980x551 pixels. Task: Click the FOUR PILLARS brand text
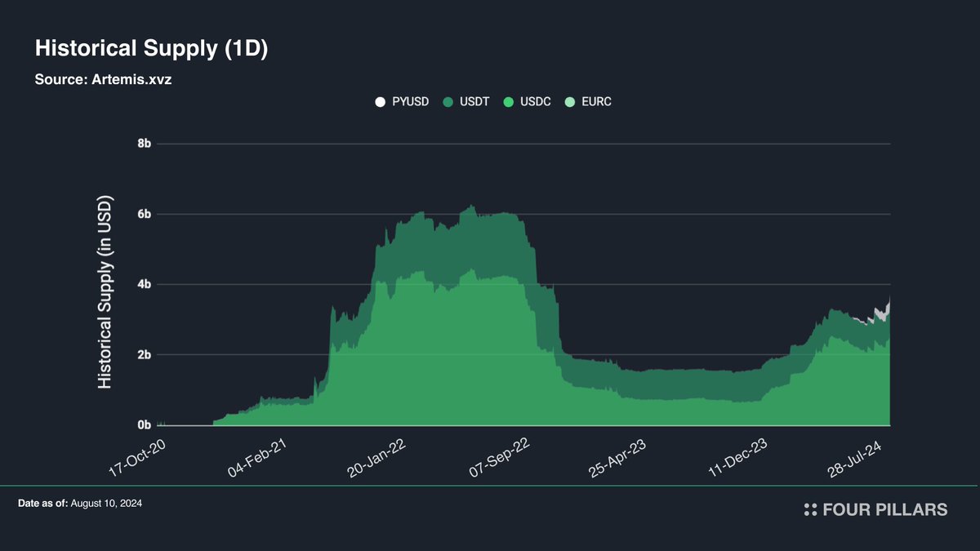(885, 509)
